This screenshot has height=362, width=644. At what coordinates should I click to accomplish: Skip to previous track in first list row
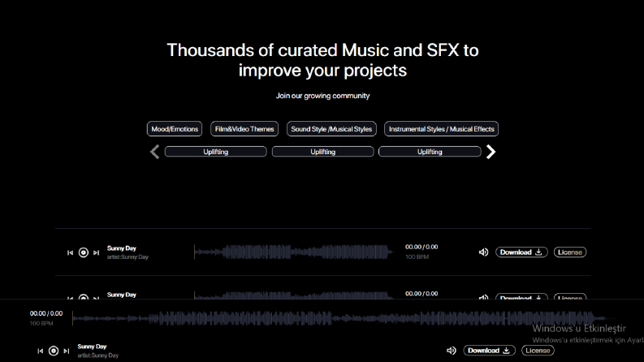click(x=70, y=252)
